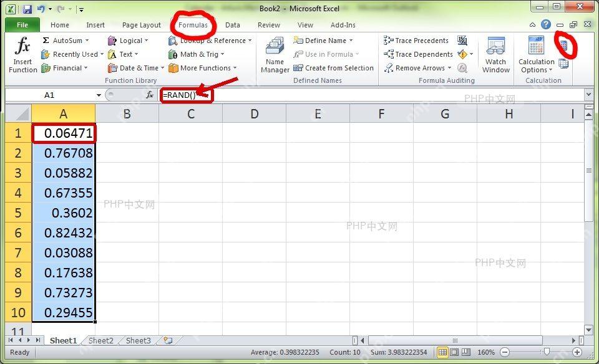Open the File tab

[22, 25]
